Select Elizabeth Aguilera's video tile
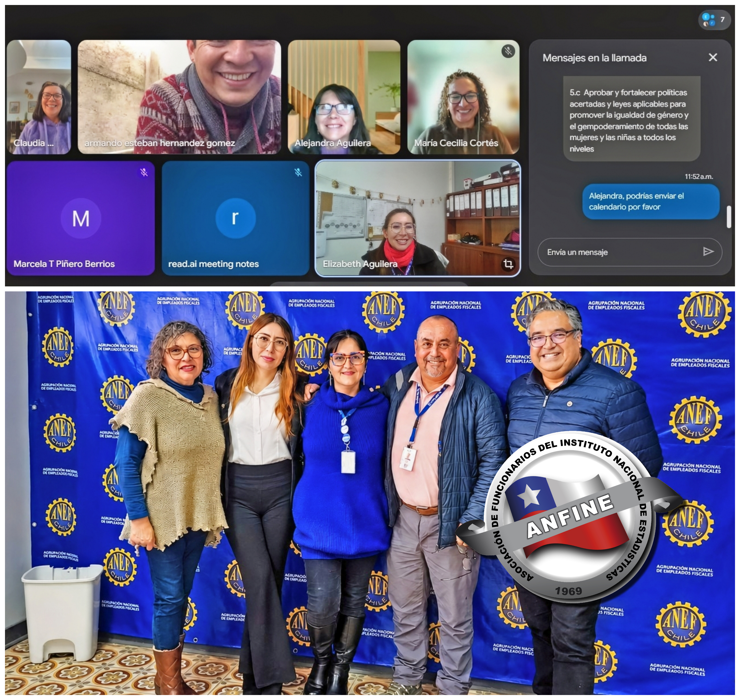Image resolution: width=740 pixels, height=700 pixels. point(418,218)
